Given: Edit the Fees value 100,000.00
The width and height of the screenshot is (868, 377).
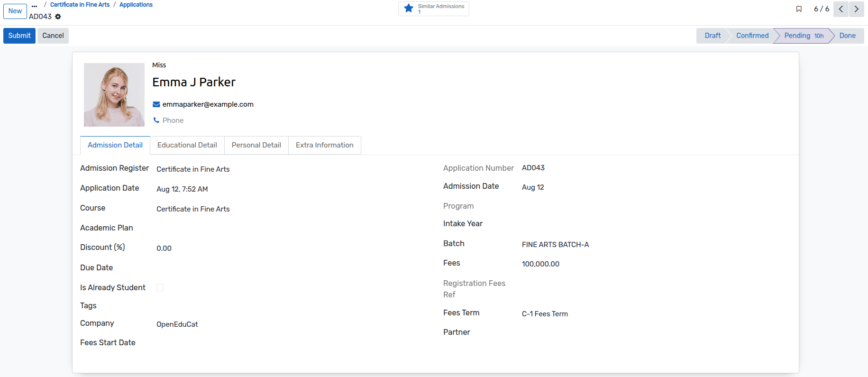Looking at the screenshot, I should pos(540,264).
